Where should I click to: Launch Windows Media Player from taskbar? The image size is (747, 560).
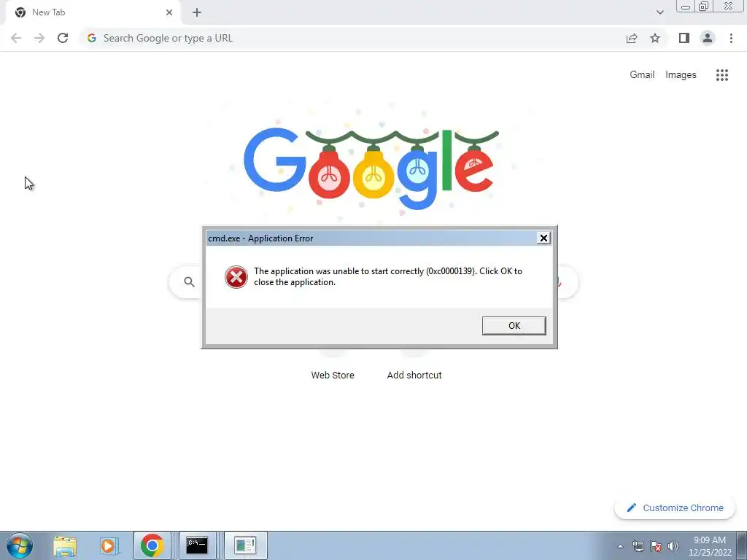click(109, 545)
